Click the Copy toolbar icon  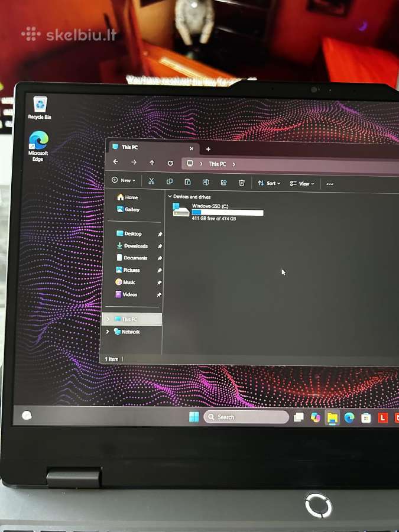pos(170,181)
